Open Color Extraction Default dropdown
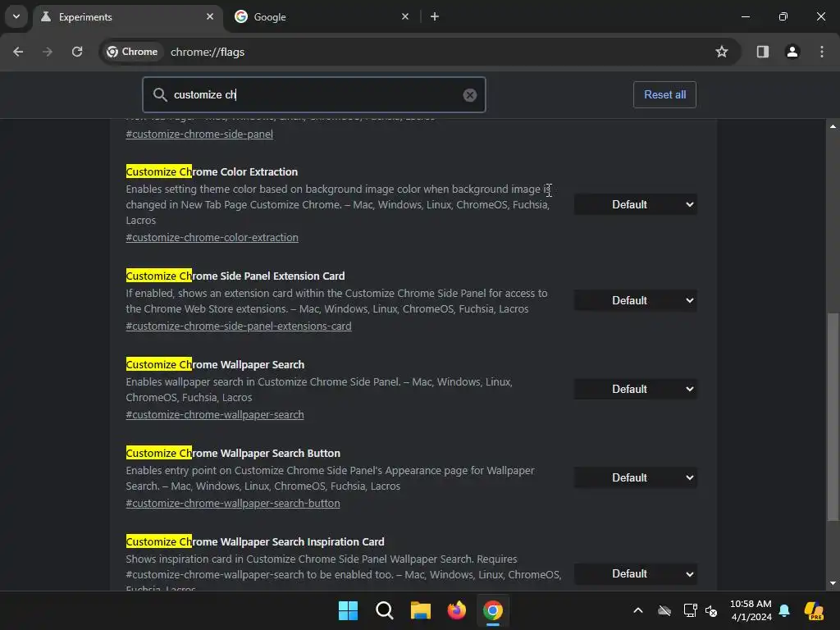This screenshot has height=630, width=840. pyautogui.click(x=636, y=204)
